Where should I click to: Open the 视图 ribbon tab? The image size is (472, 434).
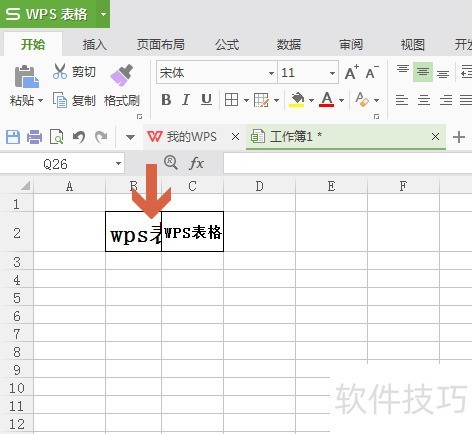413,44
